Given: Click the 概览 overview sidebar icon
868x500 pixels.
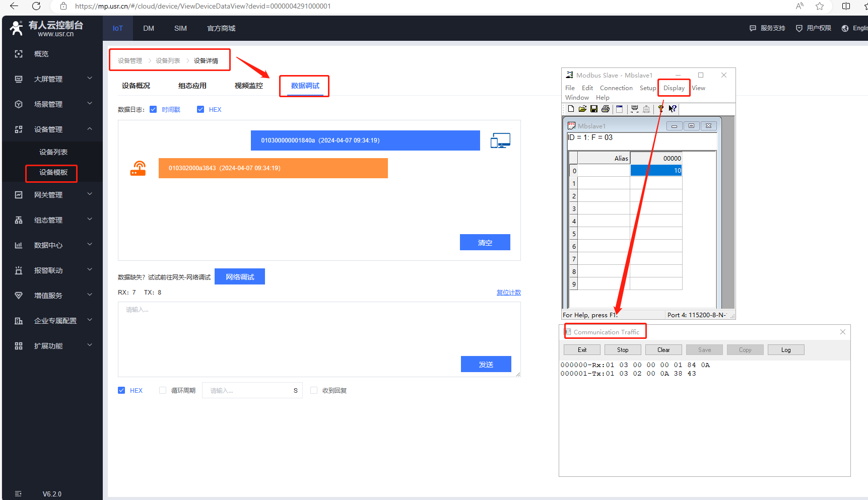Looking at the screenshot, I should 19,54.
